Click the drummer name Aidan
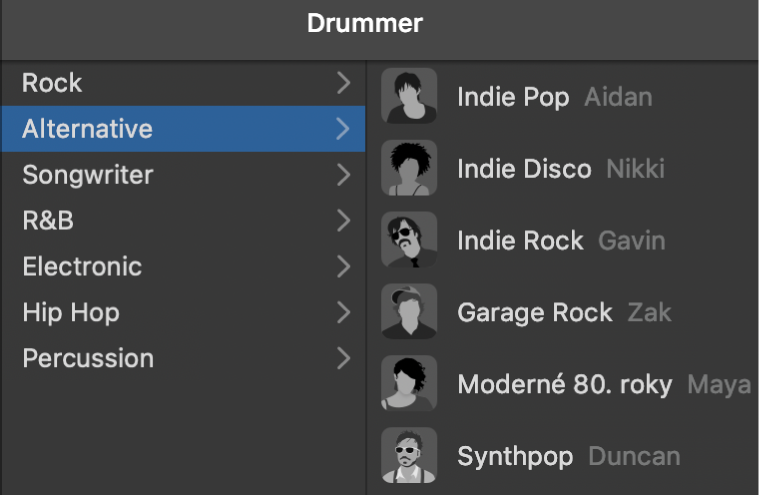Screen dimensions: 761x495 [618, 97]
